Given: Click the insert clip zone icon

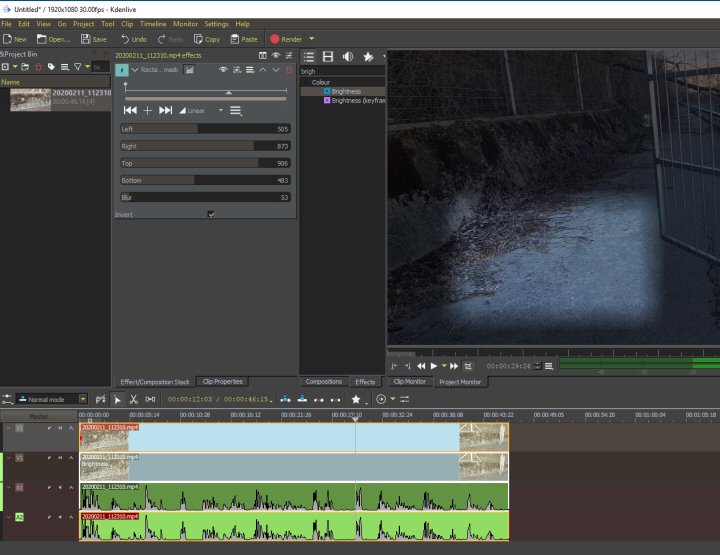Looking at the screenshot, I should (285, 399).
